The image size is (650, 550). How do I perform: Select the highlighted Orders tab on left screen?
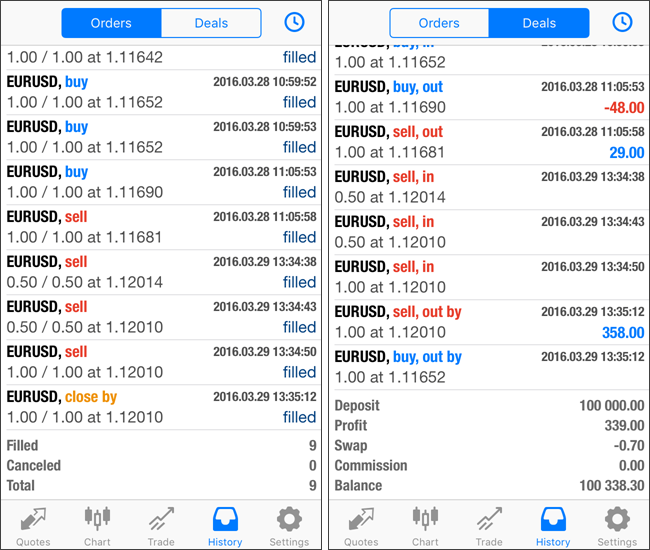click(x=111, y=23)
